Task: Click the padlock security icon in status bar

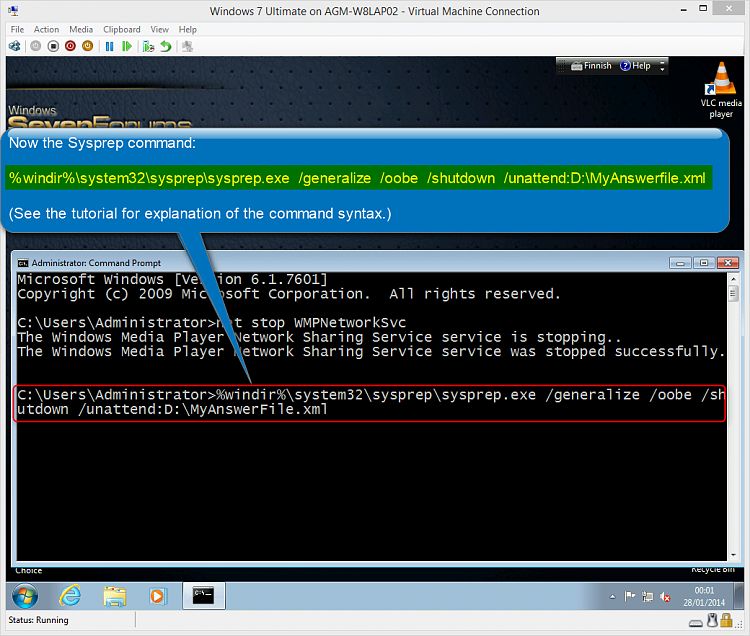Action: (x=727, y=620)
